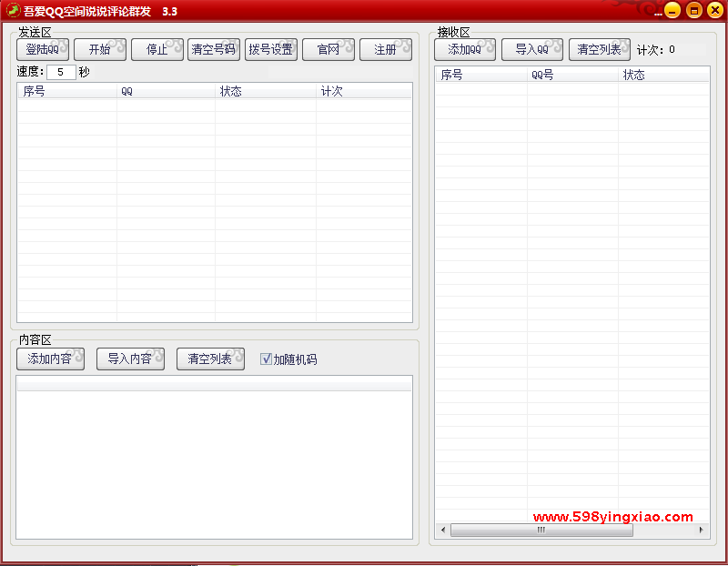
Task: Open the 注册 registration button
Action: [385, 49]
